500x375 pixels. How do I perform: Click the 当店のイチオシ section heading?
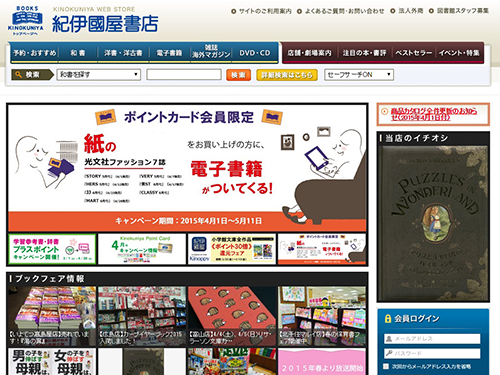click(x=416, y=138)
